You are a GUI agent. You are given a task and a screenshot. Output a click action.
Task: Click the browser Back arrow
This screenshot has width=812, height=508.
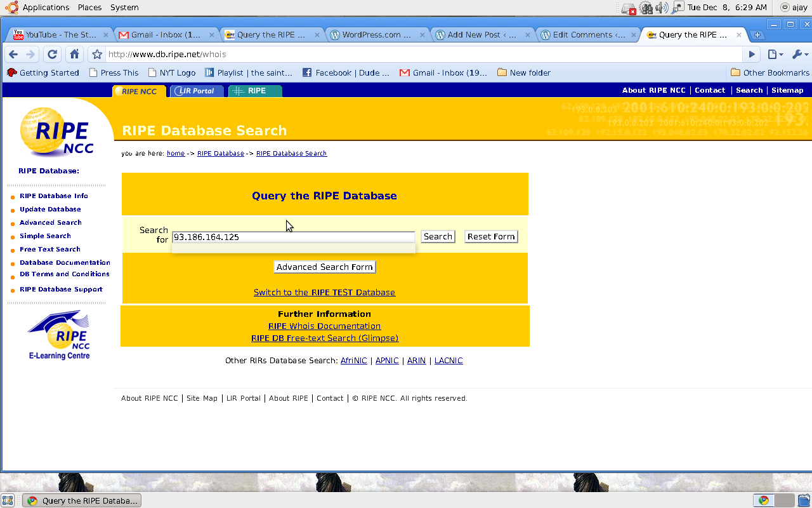13,55
